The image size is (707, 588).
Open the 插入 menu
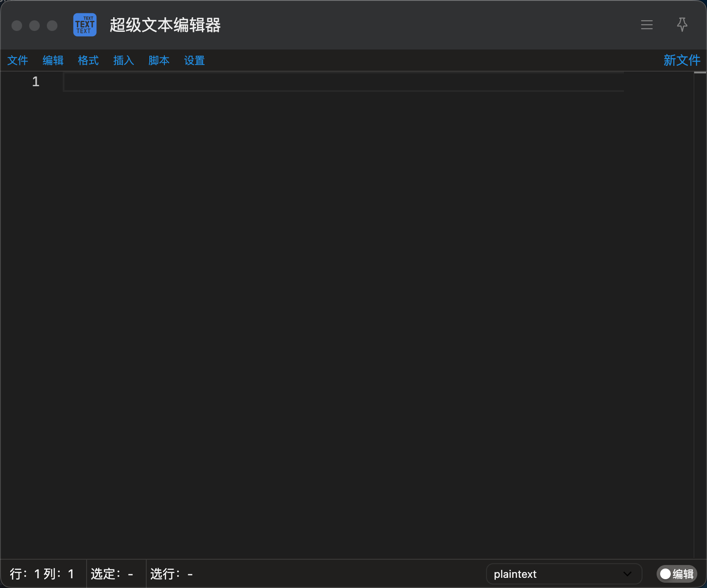pos(124,61)
